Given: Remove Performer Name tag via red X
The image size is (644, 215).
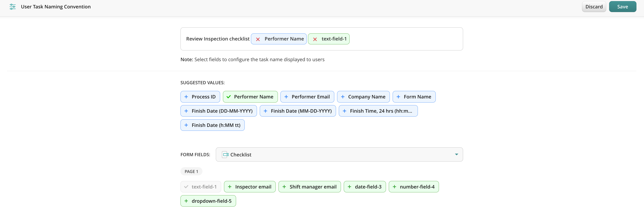Looking at the screenshot, I should click(258, 39).
